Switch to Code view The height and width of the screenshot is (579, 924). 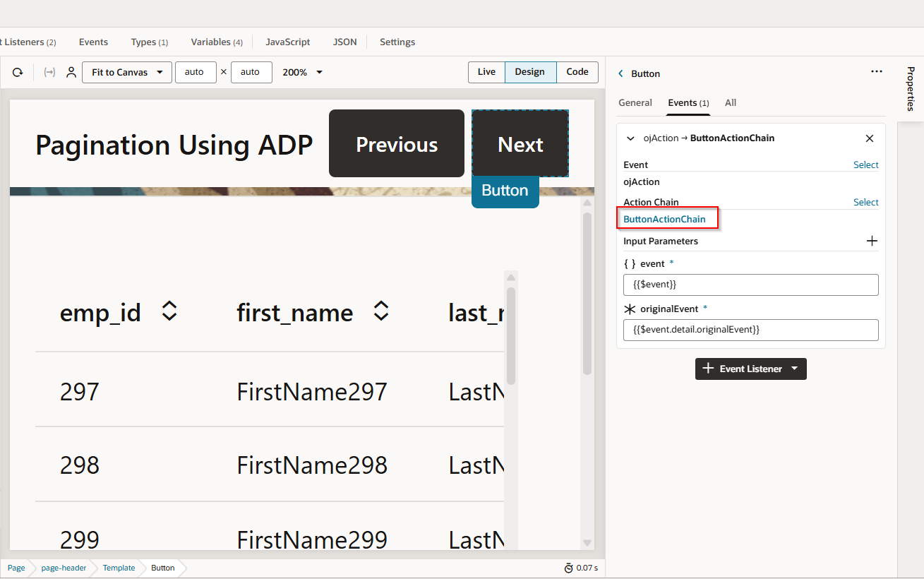pos(577,72)
